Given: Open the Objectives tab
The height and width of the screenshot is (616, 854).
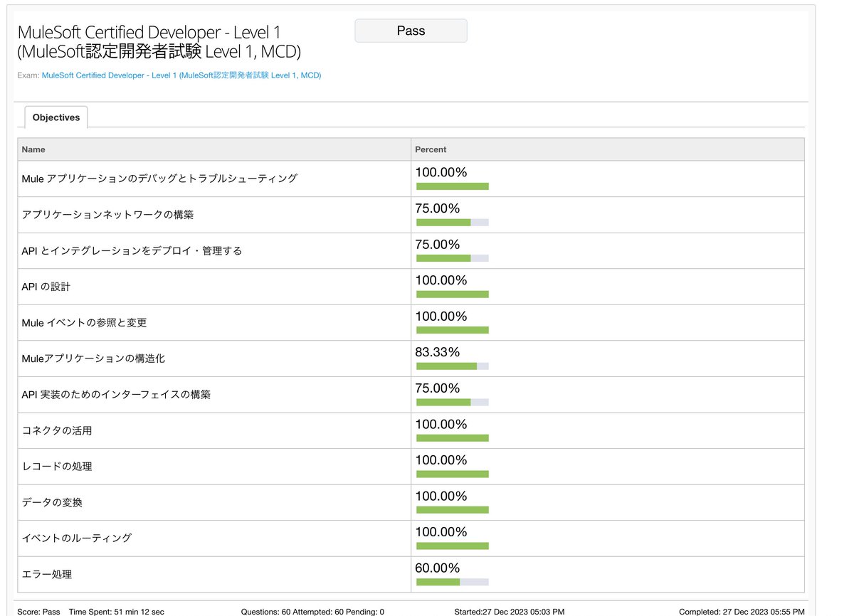Looking at the screenshot, I should pos(56,117).
